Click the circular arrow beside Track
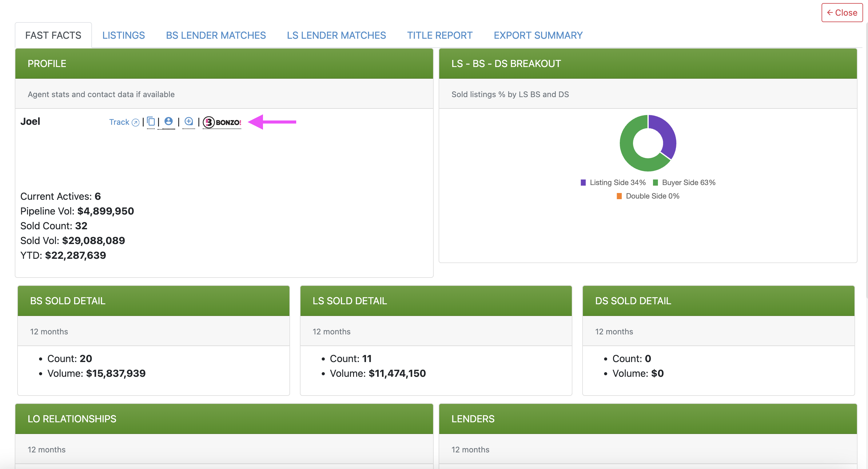The height and width of the screenshot is (469, 868). click(x=135, y=122)
